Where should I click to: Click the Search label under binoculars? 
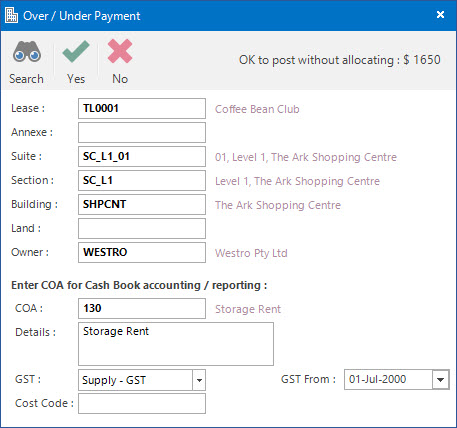pyautogui.click(x=26, y=79)
